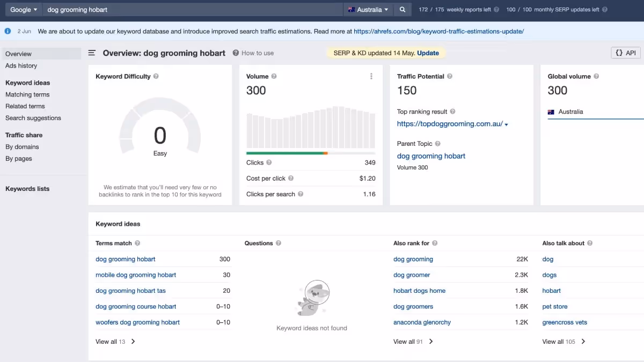Click help icon next to Clicks row
Image resolution: width=644 pixels, height=362 pixels.
pos(269,162)
